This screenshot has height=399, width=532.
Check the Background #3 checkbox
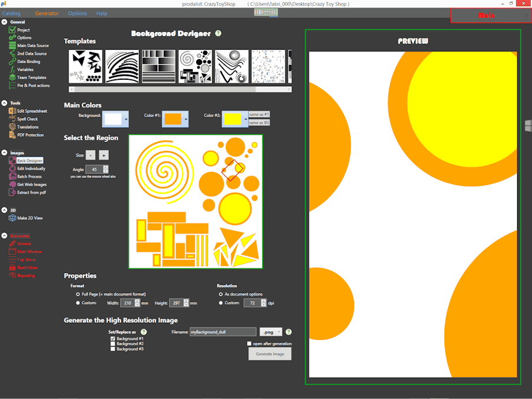tap(113, 349)
